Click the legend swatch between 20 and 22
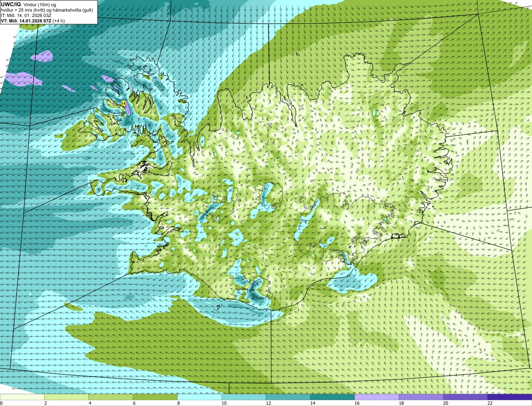The width and height of the screenshot is (532, 406). (x=465, y=397)
